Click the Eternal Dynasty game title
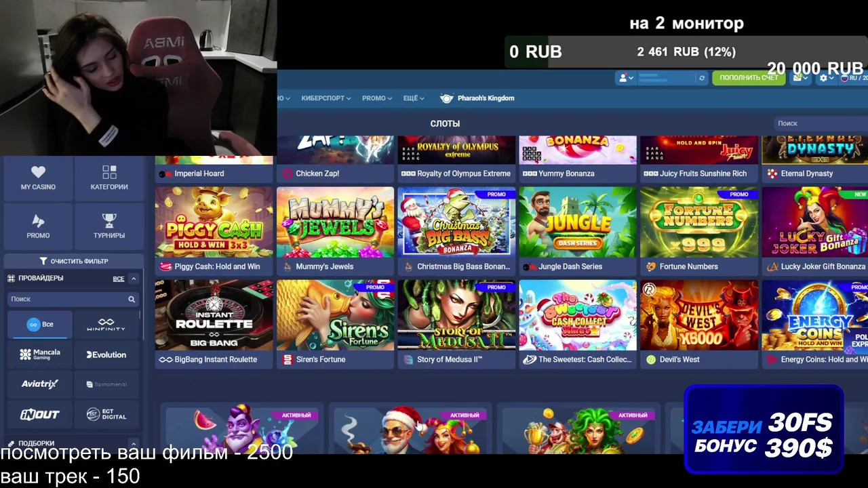Image resolution: width=868 pixels, height=488 pixels. click(x=807, y=174)
